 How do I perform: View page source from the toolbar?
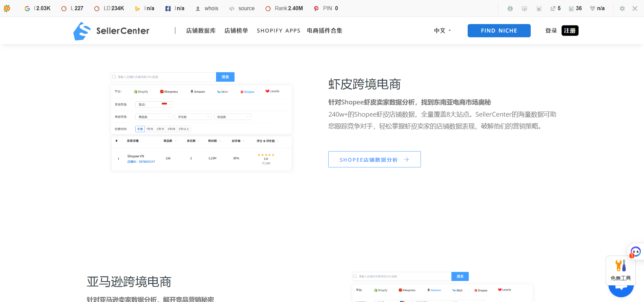[242, 8]
